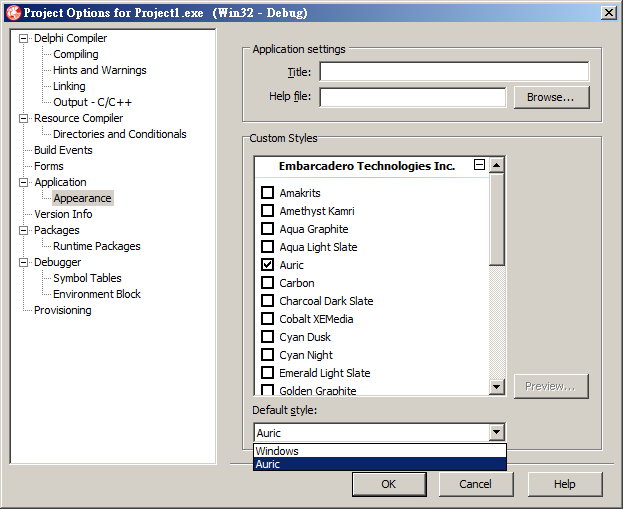Collapse the Application tree node

[23, 182]
